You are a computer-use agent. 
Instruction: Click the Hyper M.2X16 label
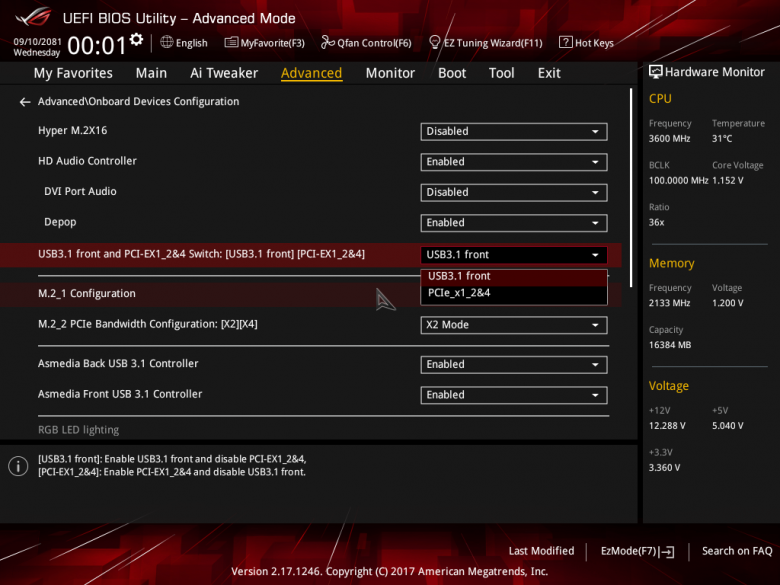[73, 131]
